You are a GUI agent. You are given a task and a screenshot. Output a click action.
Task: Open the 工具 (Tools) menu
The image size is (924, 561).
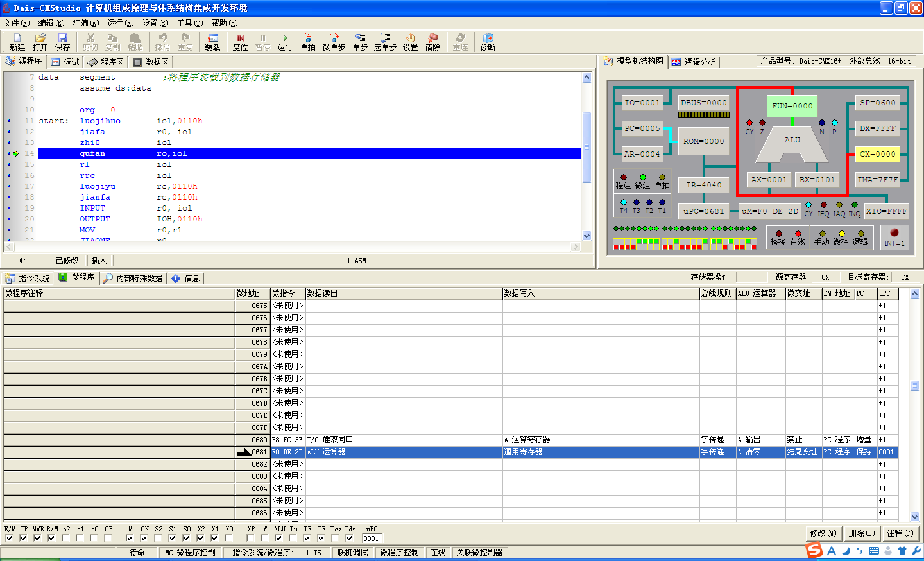[189, 22]
